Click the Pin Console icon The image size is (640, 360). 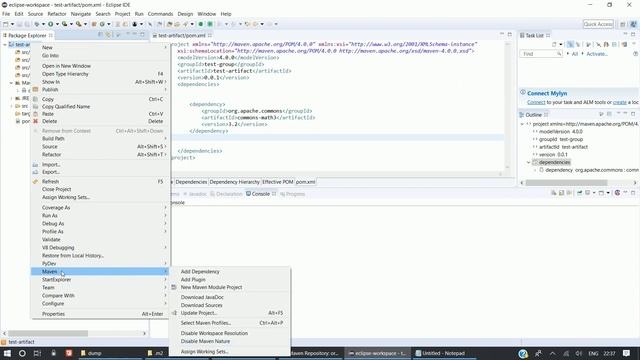pos(580,193)
